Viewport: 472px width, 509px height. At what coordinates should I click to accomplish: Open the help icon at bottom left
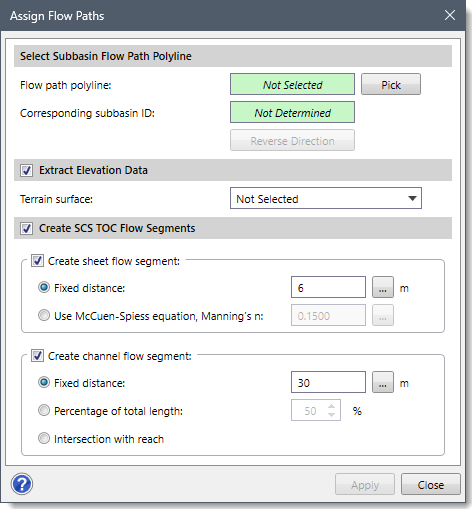tap(22, 484)
